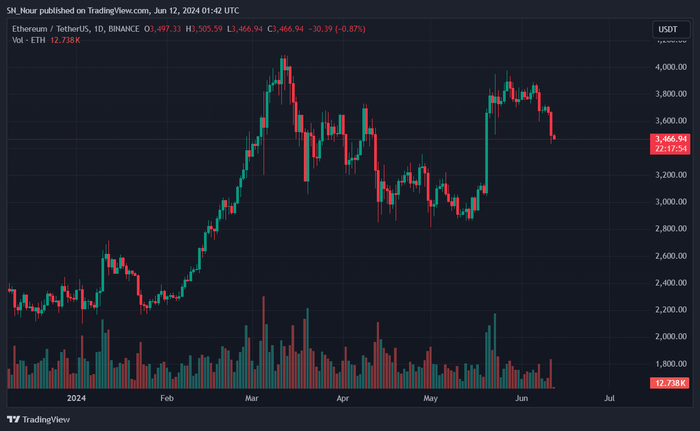The image size is (700, 431).
Task: Click the 4,000.00 price scale level
Action: (x=671, y=67)
